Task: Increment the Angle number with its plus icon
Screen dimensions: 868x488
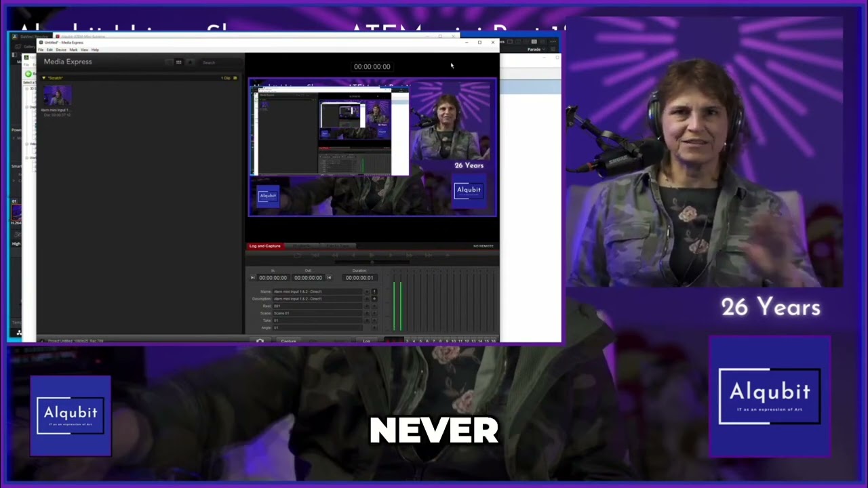Action: pos(374,328)
